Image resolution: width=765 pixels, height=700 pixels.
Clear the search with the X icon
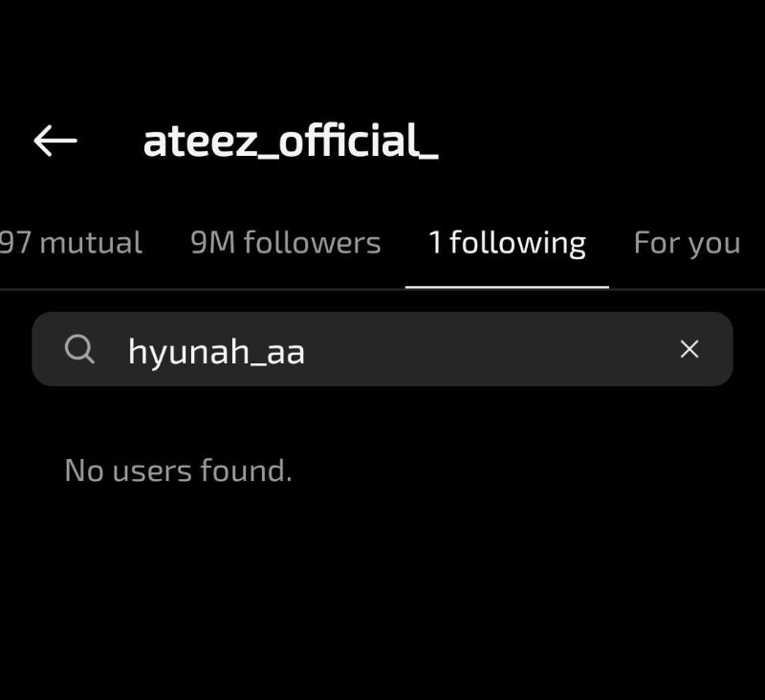click(x=688, y=350)
